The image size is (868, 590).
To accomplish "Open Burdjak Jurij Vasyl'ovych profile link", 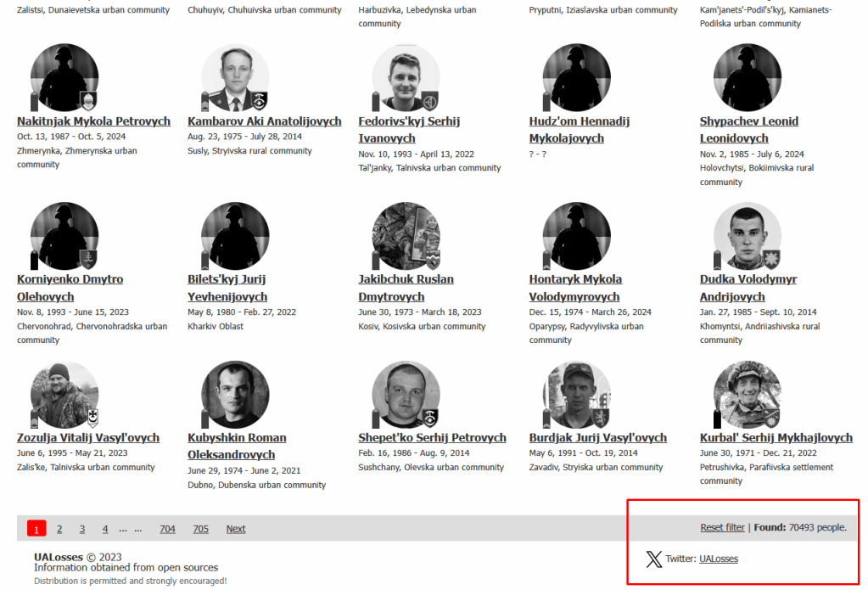I will [597, 438].
